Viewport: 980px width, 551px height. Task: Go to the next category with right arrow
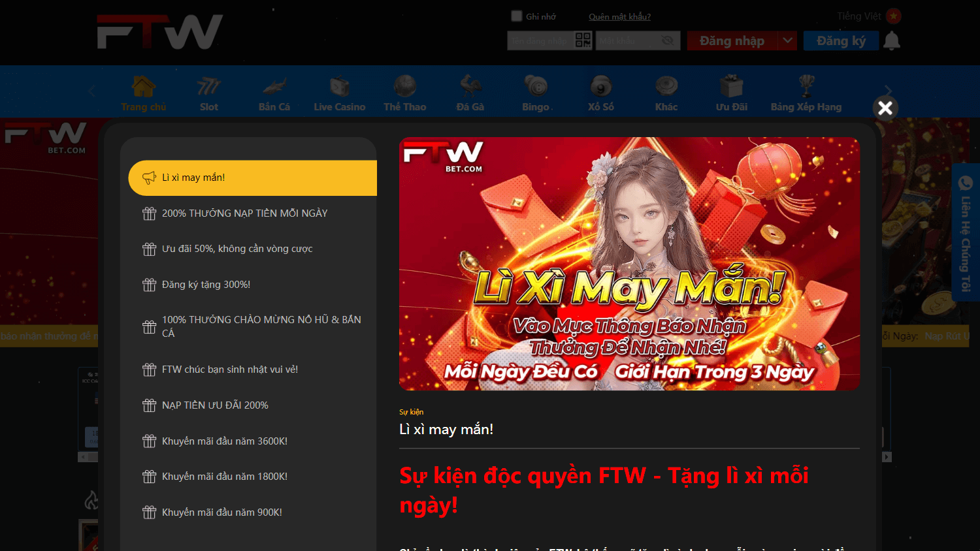(x=888, y=91)
